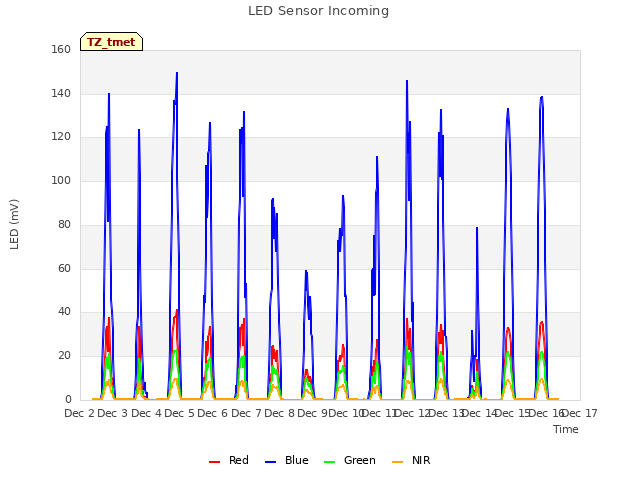
Task: Click the Dec 13 x-axis tick label
Action: click(x=447, y=413)
